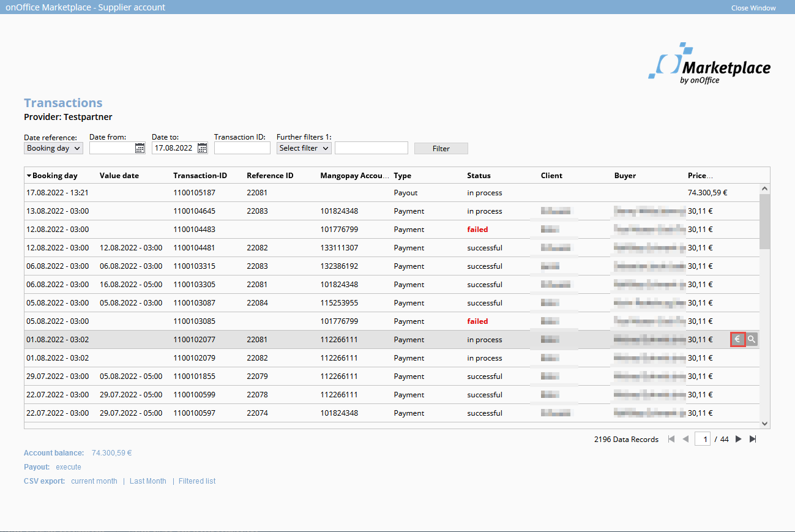This screenshot has width=795, height=532.
Task: Select transaction ID 1100102079
Action: (x=195, y=358)
